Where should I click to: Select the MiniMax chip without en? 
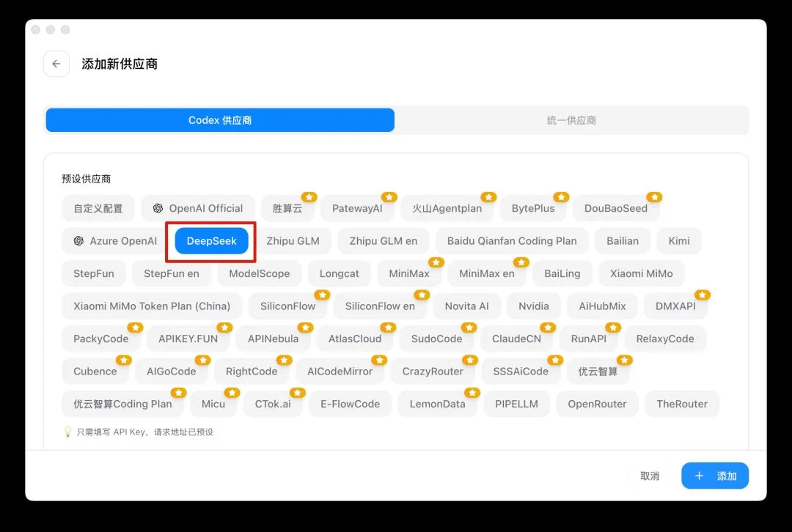click(409, 273)
